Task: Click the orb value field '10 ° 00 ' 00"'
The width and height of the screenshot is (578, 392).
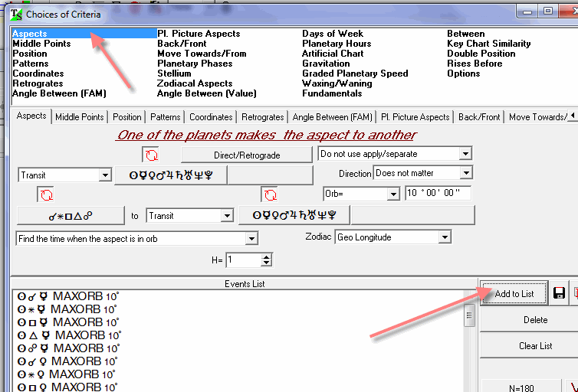Action: (437, 194)
